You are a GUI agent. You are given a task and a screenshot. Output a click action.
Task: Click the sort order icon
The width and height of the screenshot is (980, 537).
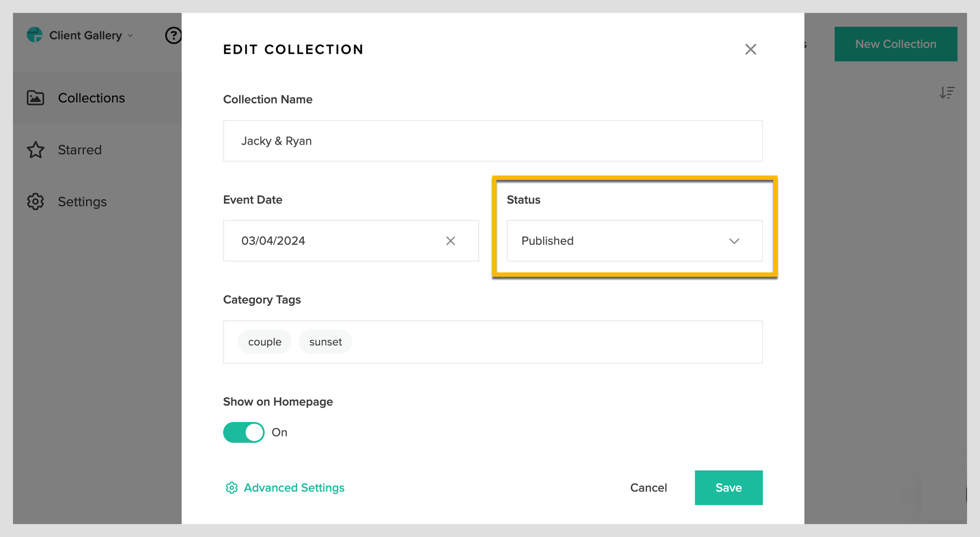(x=947, y=93)
